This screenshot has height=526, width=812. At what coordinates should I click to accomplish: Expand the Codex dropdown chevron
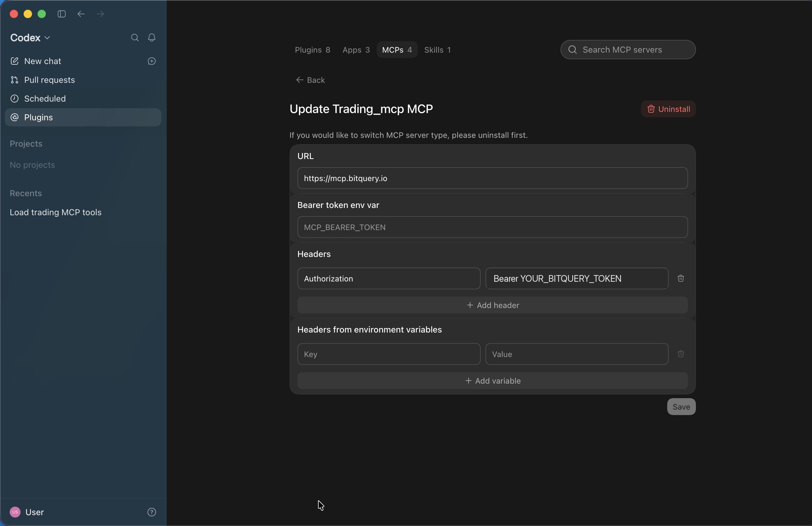[x=47, y=38]
